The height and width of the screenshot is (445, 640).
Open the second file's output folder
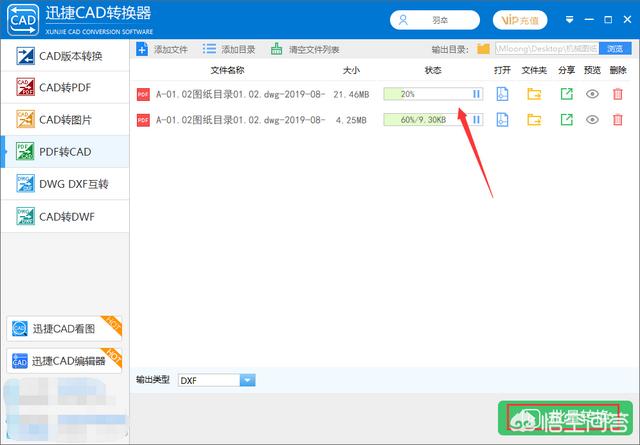535,120
